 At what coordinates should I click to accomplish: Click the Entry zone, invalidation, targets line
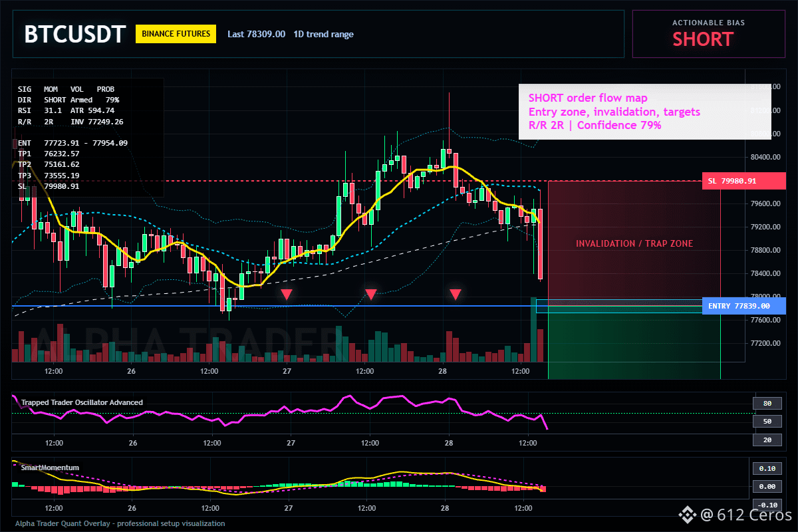tap(614, 112)
